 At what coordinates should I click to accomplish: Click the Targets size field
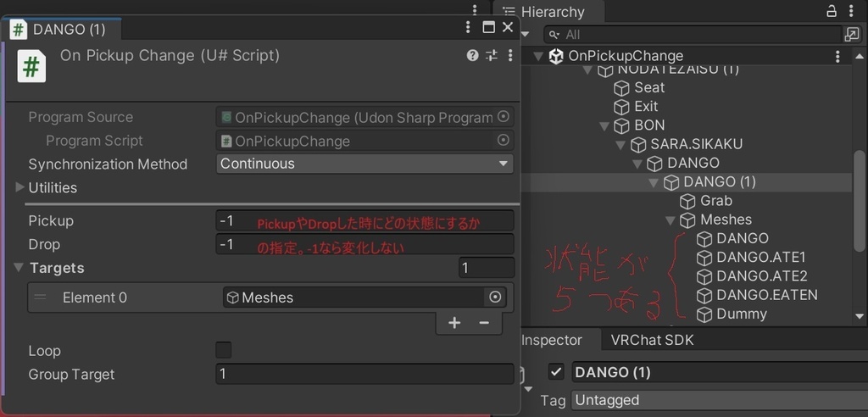pyautogui.click(x=487, y=268)
